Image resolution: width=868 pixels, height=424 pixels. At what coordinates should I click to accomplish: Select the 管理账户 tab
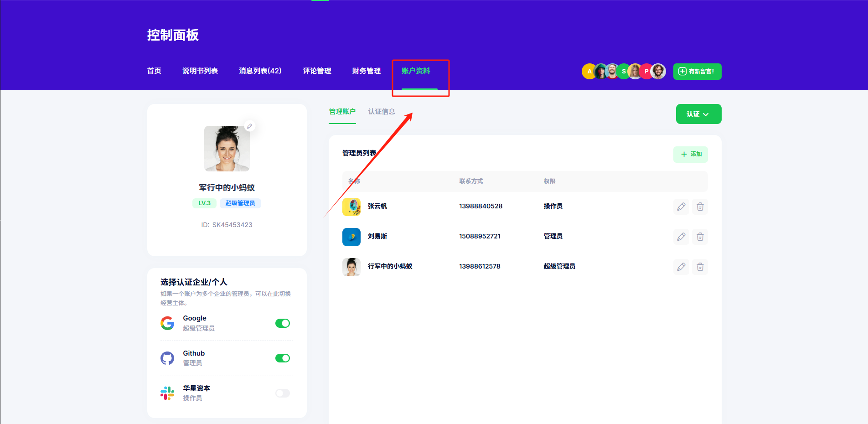tap(342, 112)
